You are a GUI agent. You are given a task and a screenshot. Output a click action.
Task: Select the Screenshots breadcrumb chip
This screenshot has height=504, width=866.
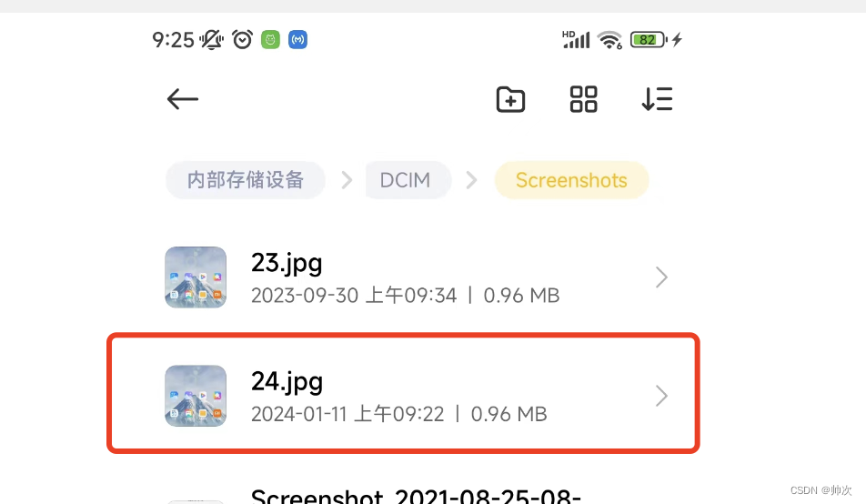(571, 180)
